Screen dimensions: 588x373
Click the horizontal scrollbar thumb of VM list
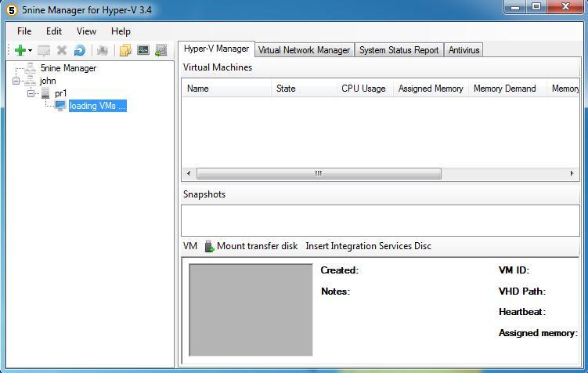pyautogui.click(x=319, y=173)
